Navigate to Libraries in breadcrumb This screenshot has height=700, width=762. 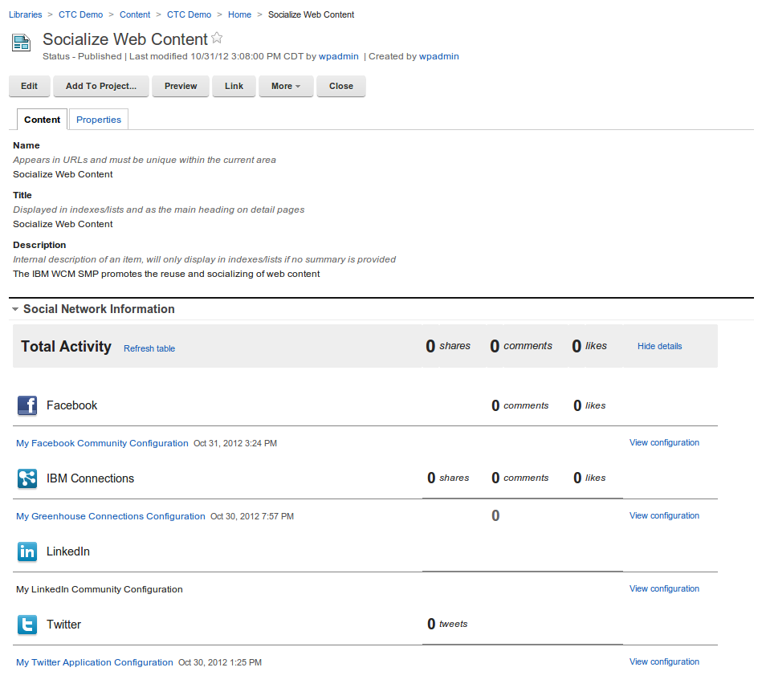point(26,14)
